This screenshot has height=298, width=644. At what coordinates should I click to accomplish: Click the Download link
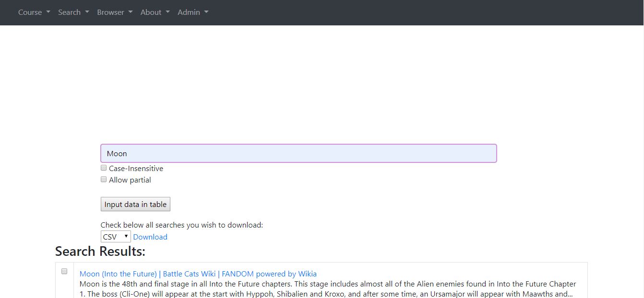click(x=150, y=237)
